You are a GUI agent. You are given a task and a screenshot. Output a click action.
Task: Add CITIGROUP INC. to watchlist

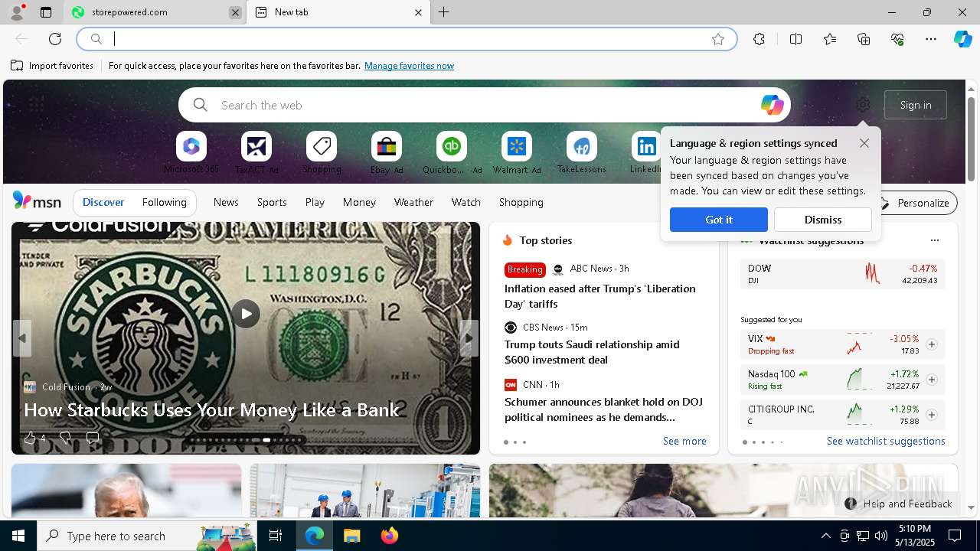[x=932, y=415]
